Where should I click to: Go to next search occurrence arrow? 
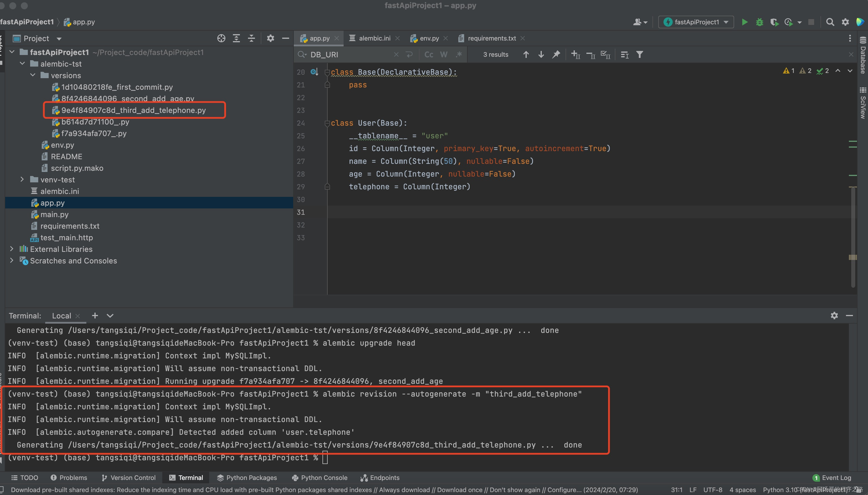[541, 54]
